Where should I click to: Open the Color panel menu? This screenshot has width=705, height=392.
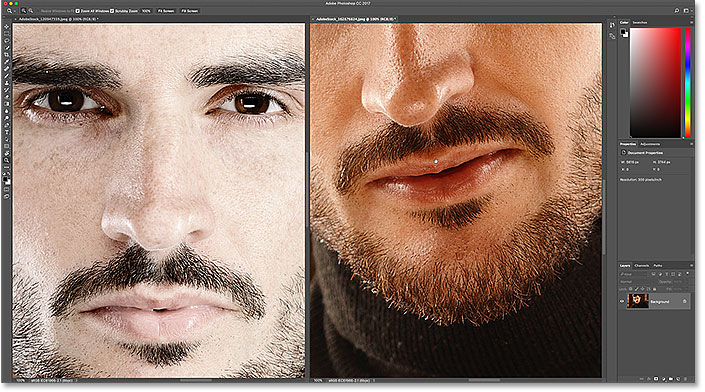692,22
